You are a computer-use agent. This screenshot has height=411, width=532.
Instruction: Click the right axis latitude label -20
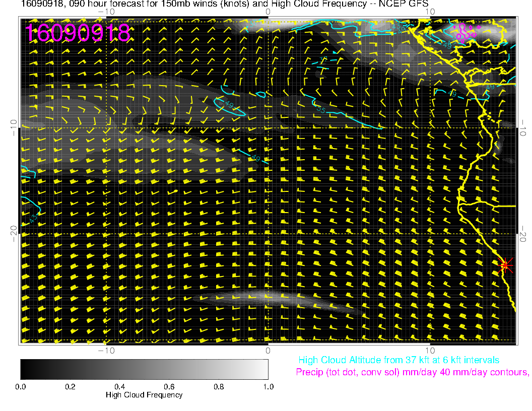click(522, 234)
